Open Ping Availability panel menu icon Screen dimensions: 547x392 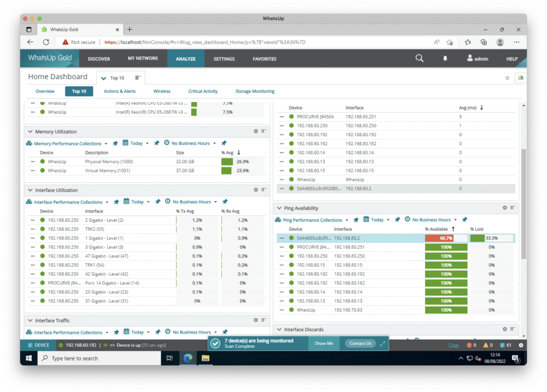(x=513, y=208)
